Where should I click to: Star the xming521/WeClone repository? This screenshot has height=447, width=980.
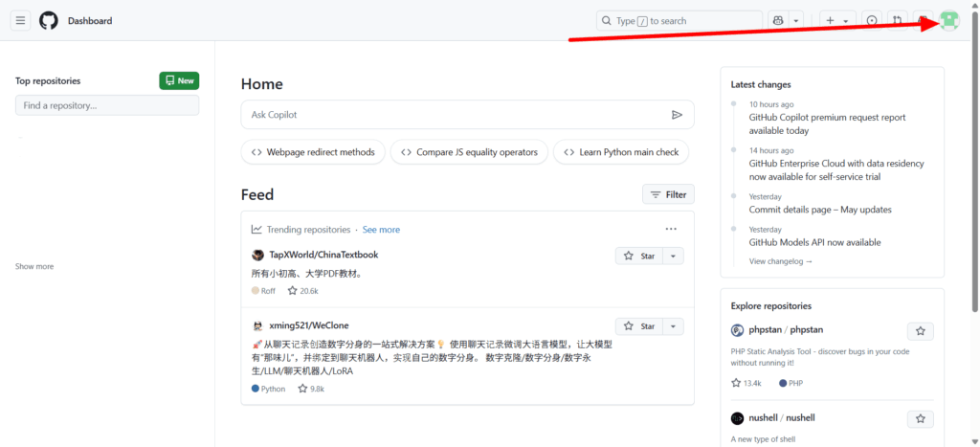click(x=639, y=326)
